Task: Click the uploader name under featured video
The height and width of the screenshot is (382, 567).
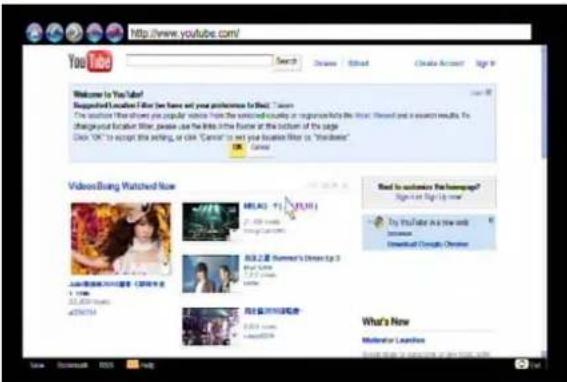Action: pos(82,312)
